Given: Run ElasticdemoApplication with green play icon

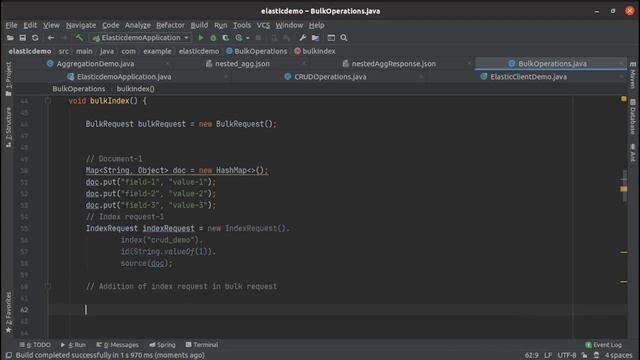Looking at the screenshot, I should click(200, 38).
